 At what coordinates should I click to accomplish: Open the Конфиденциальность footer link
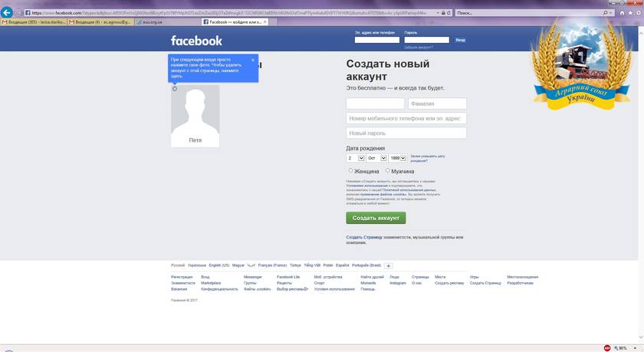click(x=219, y=289)
